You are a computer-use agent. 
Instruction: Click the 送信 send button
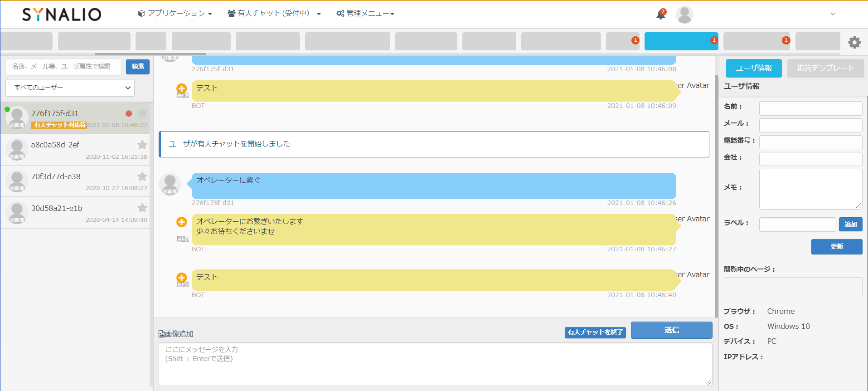[671, 330]
